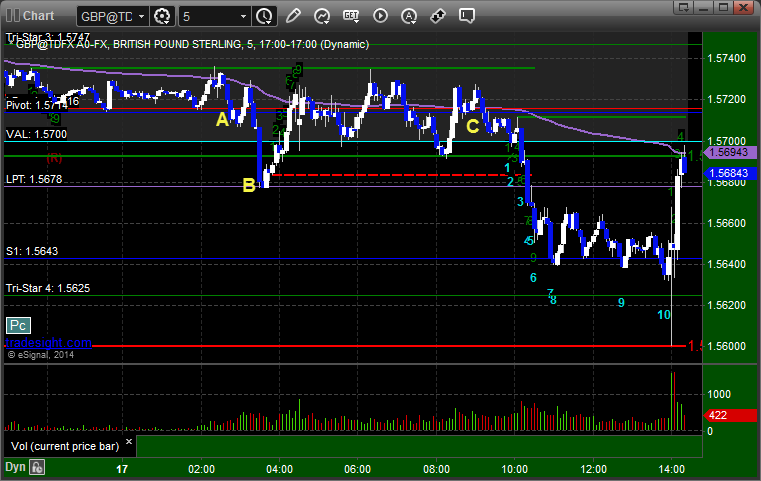Click the Chart window grip icon

13,16
